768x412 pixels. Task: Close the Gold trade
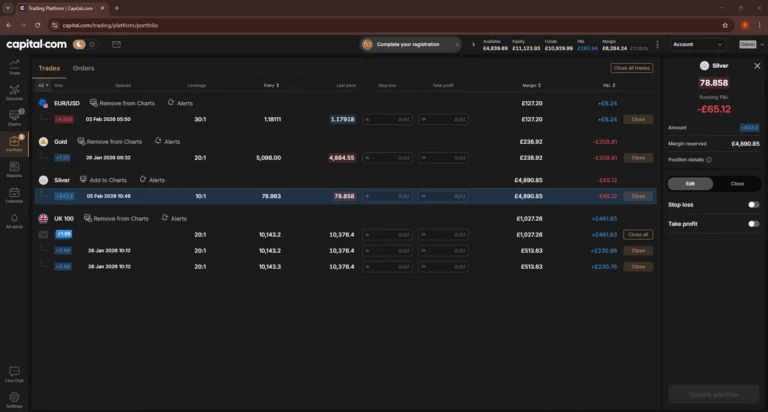click(x=638, y=158)
